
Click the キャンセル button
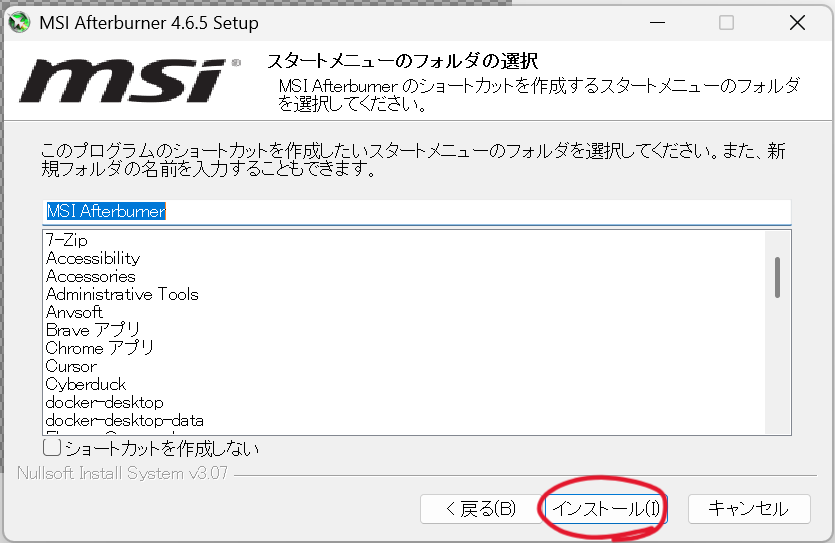click(748, 508)
